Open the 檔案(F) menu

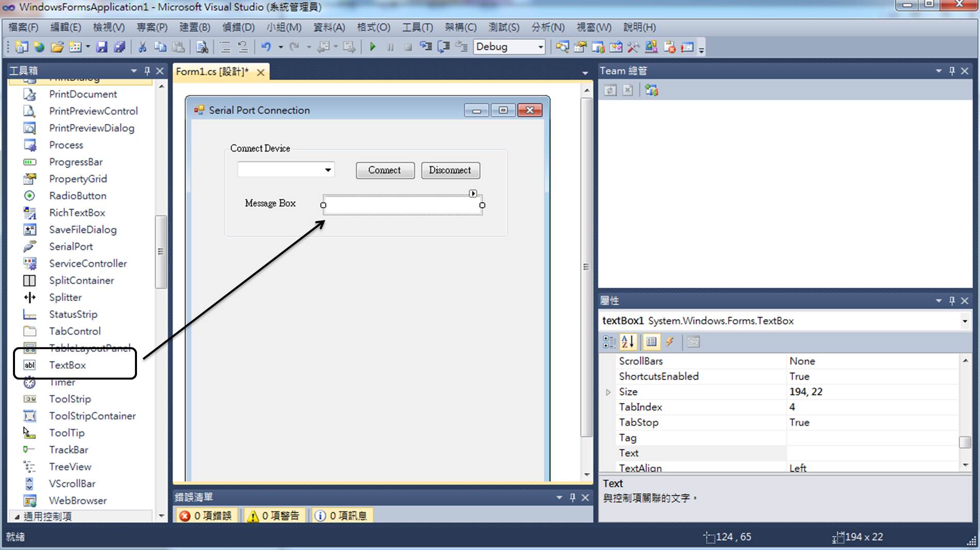tap(24, 27)
